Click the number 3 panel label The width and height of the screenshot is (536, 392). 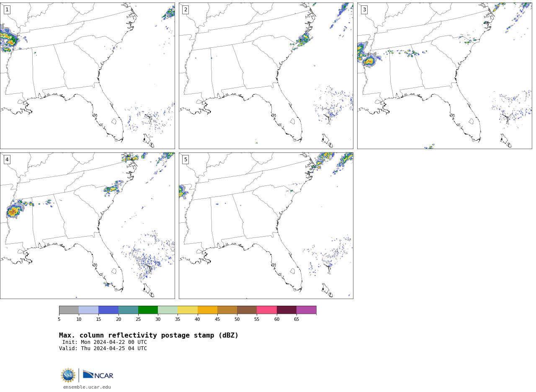[364, 10]
